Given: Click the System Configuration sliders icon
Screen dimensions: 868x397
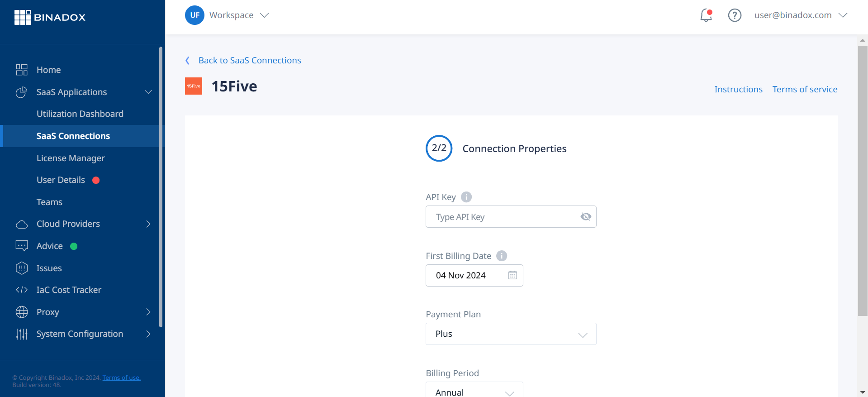Looking at the screenshot, I should pos(22,334).
